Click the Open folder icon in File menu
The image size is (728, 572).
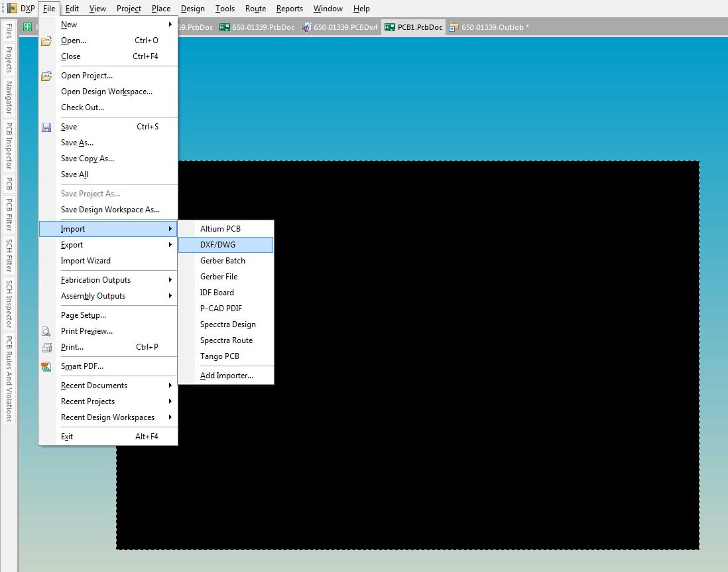coord(46,40)
